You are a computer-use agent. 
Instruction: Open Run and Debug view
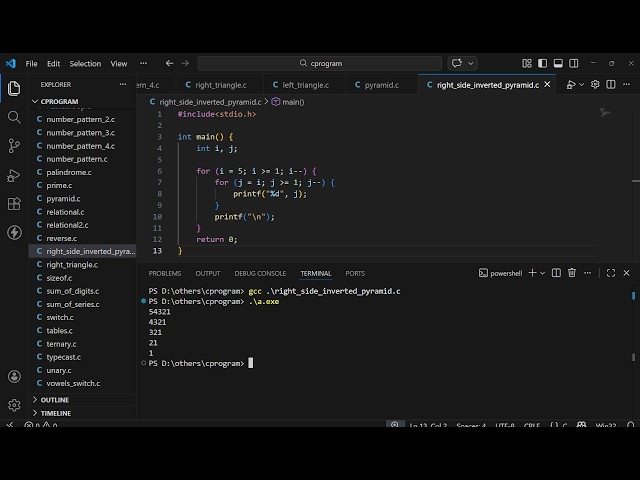pos(14,176)
